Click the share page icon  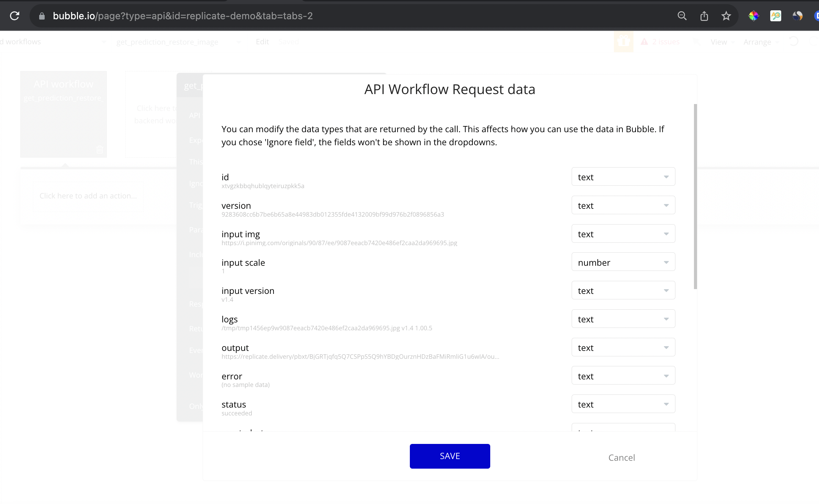pos(704,16)
